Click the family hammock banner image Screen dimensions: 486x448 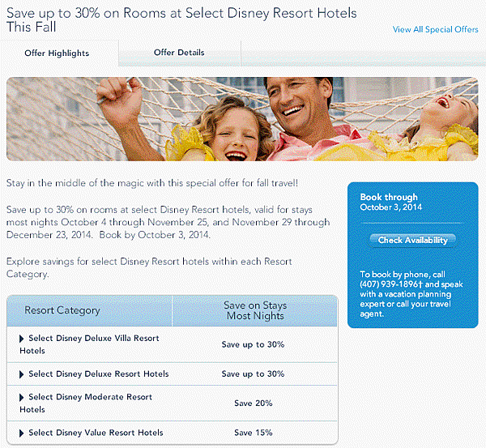[242, 119]
